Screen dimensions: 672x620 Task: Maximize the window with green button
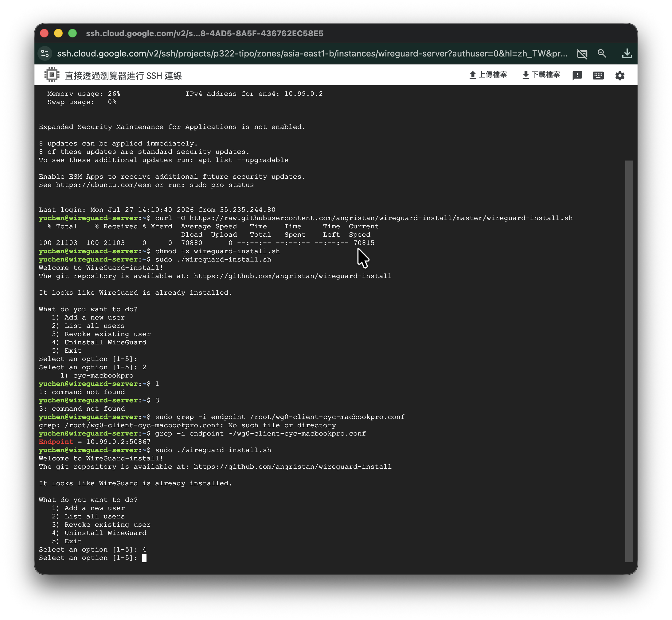pyautogui.click(x=72, y=33)
